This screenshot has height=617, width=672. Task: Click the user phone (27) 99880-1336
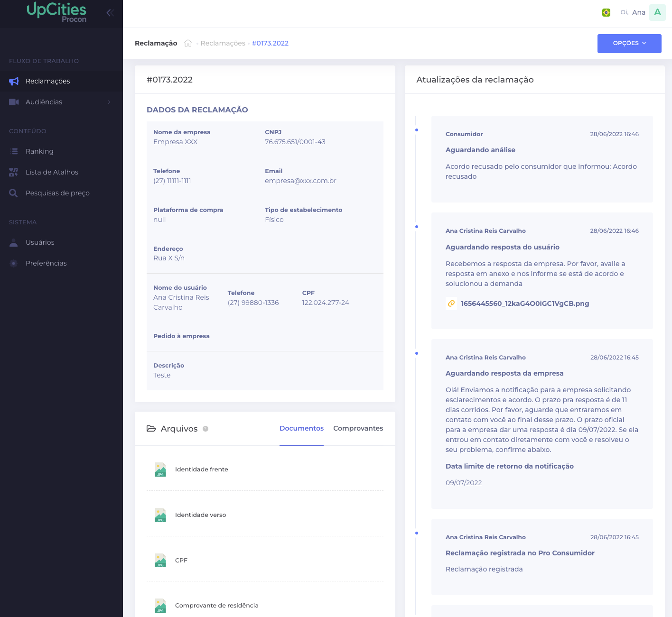point(253,303)
